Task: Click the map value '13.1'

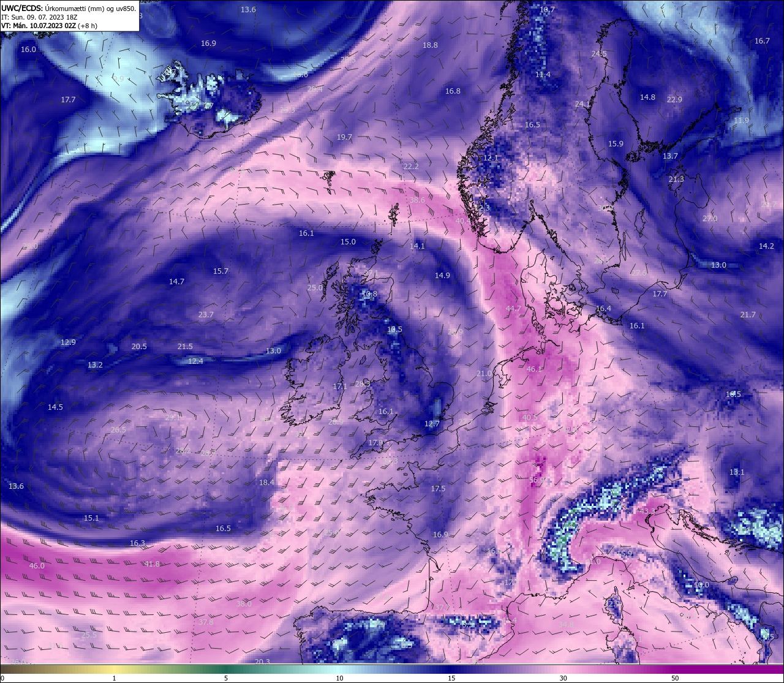Action: point(737,472)
